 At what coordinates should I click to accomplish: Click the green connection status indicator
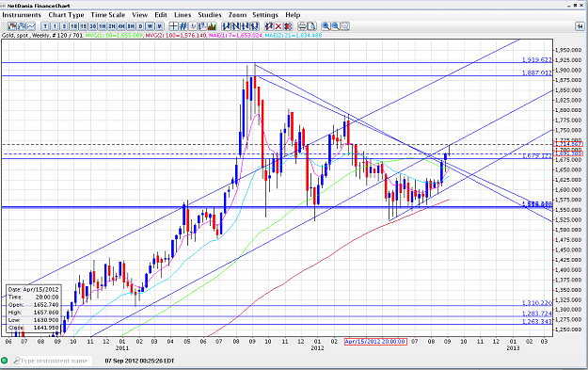tap(5, 361)
